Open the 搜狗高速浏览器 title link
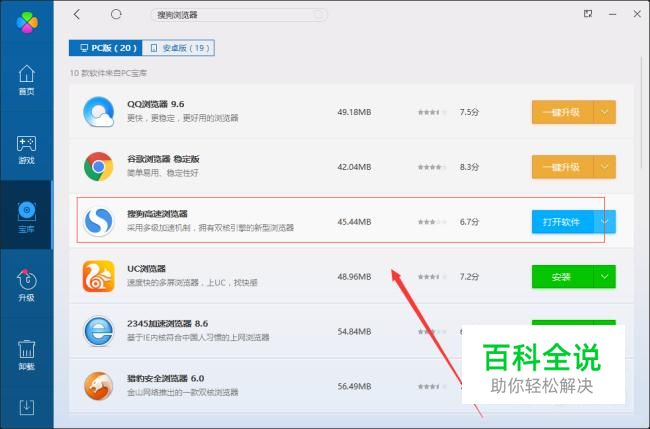Image resolution: width=650 pixels, height=429 pixels. click(x=157, y=214)
